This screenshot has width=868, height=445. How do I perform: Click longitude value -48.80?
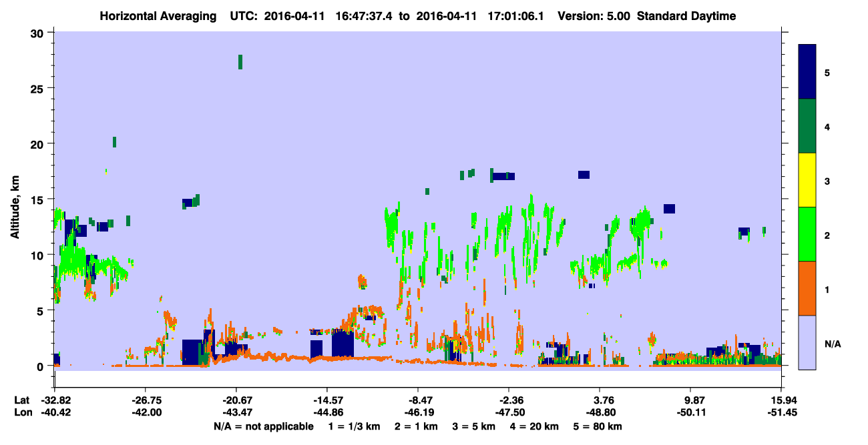tap(600, 412)
